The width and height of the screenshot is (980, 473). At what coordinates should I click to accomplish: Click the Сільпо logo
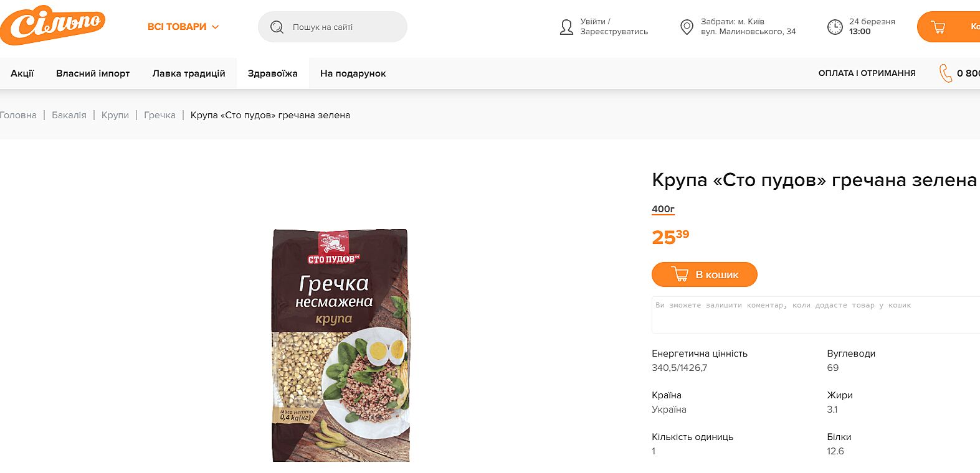(52, 25)
